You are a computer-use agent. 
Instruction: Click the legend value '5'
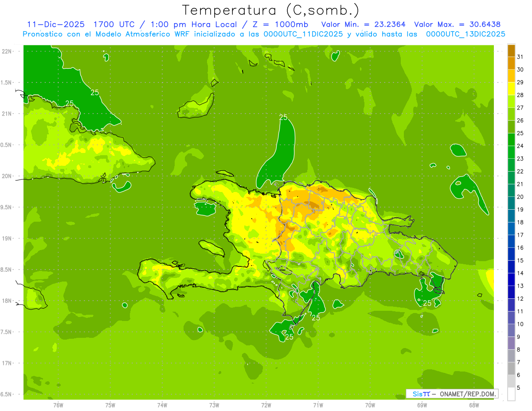pos(519,388)
